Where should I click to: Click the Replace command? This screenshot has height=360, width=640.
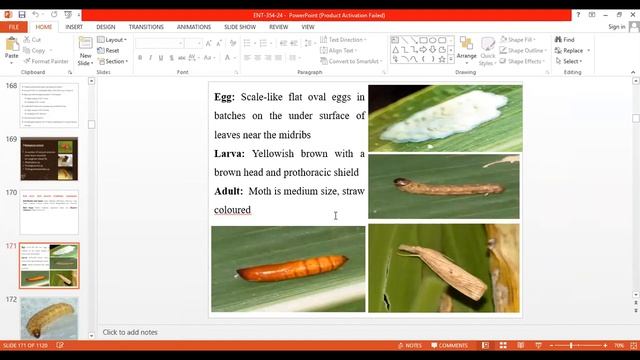click(572, 50)
